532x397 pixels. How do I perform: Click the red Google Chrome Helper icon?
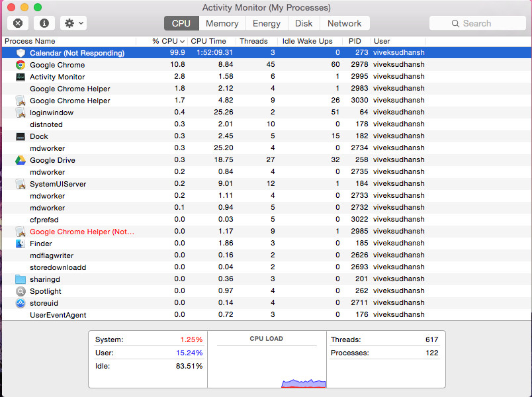pos(21,232)
